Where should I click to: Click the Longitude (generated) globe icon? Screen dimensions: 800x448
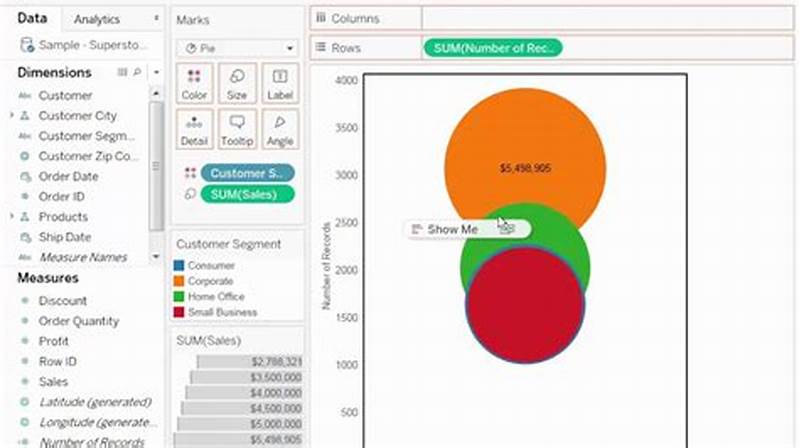click(24, 422)
